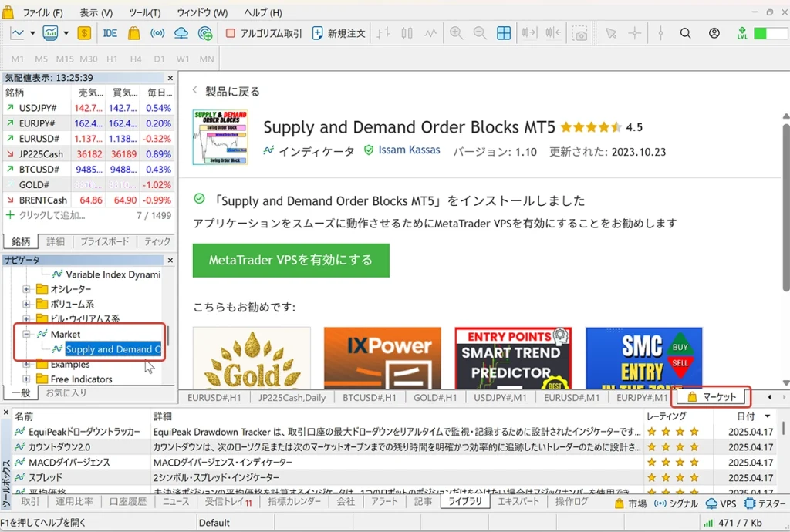Open the dollar symbol list icon
Screen dimensions: 790x532
point(84,33)
